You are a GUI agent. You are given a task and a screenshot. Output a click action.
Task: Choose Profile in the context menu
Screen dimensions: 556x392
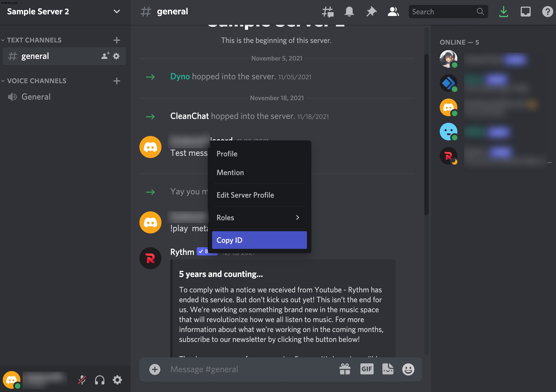pyautogui.click(x=260, y=154)
